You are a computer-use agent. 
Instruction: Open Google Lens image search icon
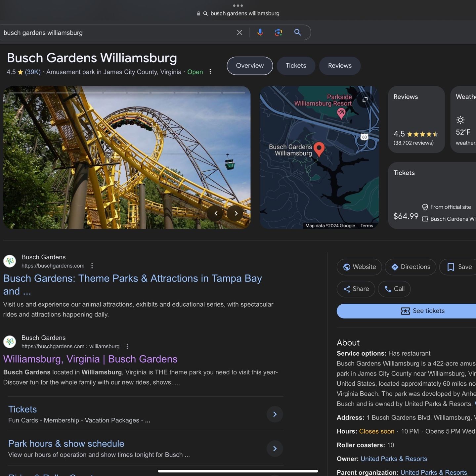279,32
